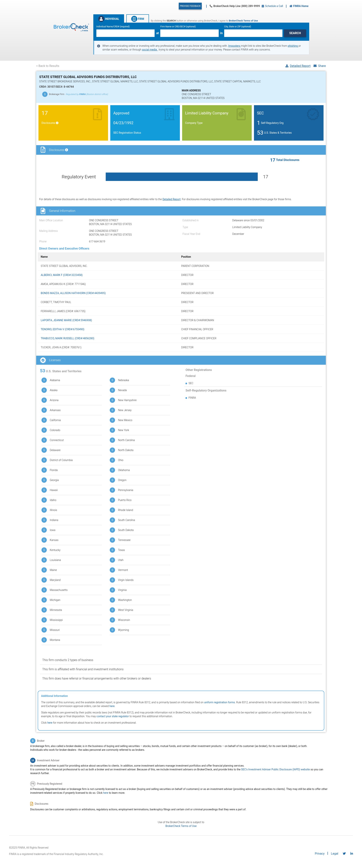362x868 pixels.
Task: Expand 'referral or financial arrangements' row
Action: pyautogui.click(x=181, y=679)
